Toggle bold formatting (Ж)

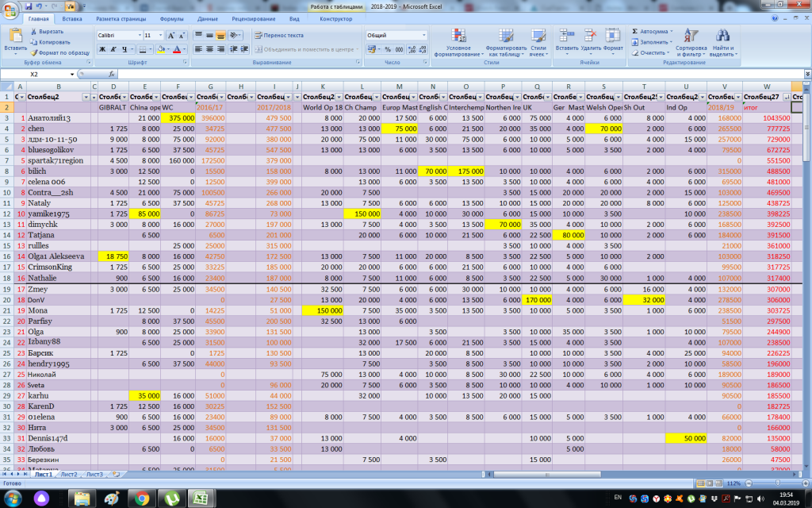click(x=102, y=49)
